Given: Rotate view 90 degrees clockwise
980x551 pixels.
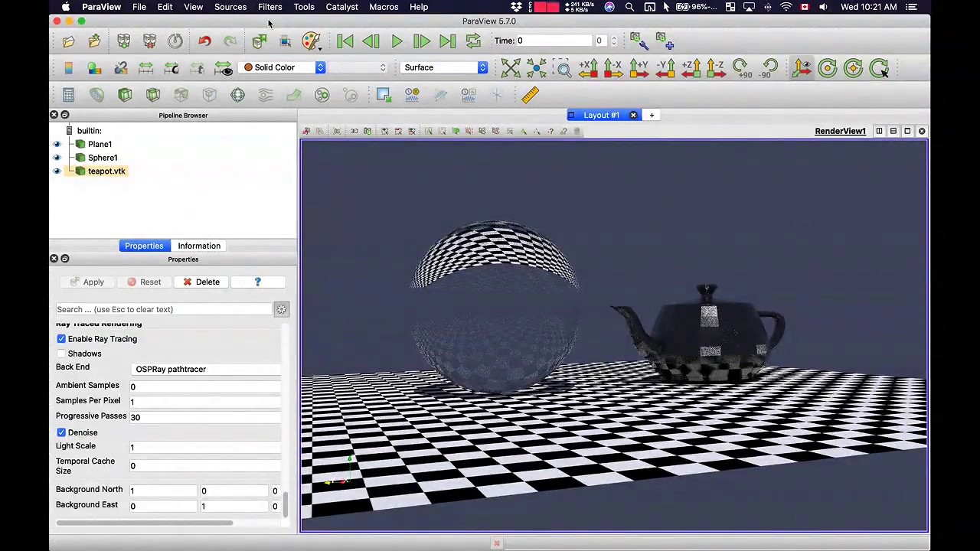Looking at the screenshot, I should tap(741, 68).
